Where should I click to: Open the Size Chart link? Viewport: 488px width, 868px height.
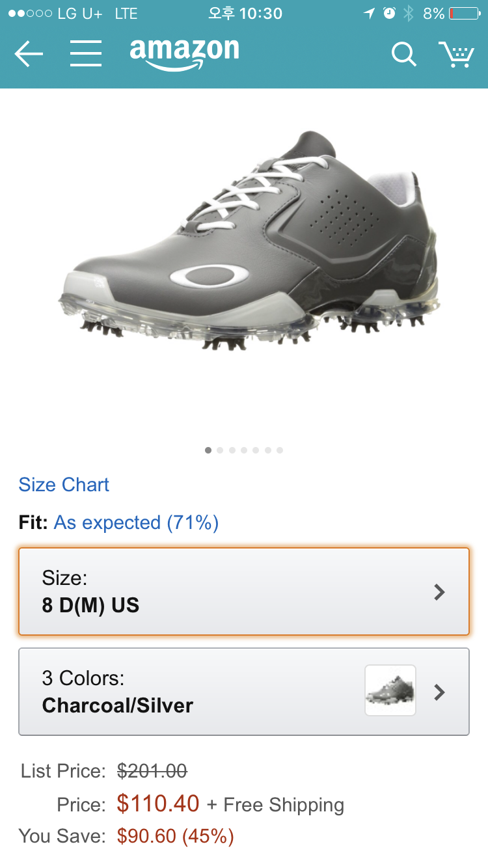click(64, 485)
